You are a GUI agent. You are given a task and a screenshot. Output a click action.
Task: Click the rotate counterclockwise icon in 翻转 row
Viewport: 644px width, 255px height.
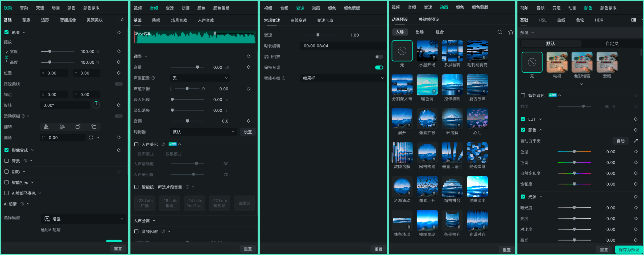pos(94,127)
